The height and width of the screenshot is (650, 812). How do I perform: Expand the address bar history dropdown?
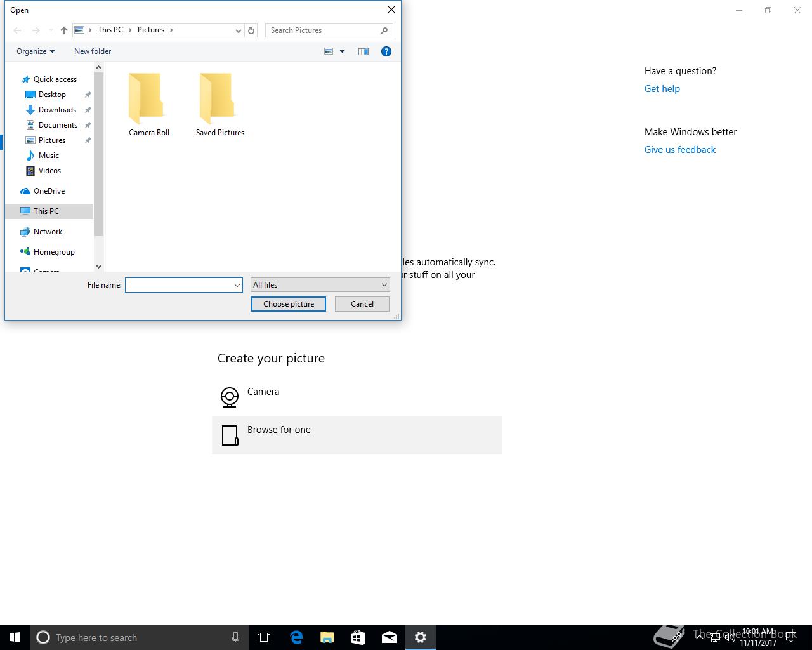[x=239, y=30]
